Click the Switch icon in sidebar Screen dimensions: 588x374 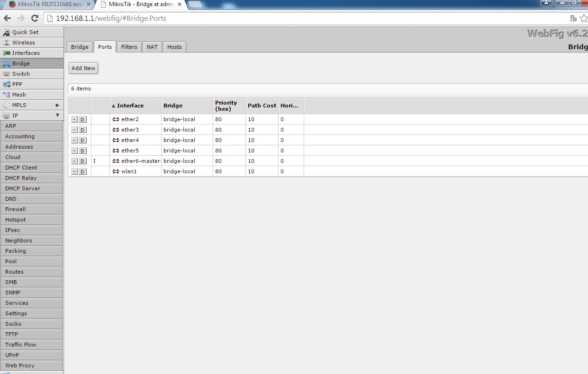[7, 74]
